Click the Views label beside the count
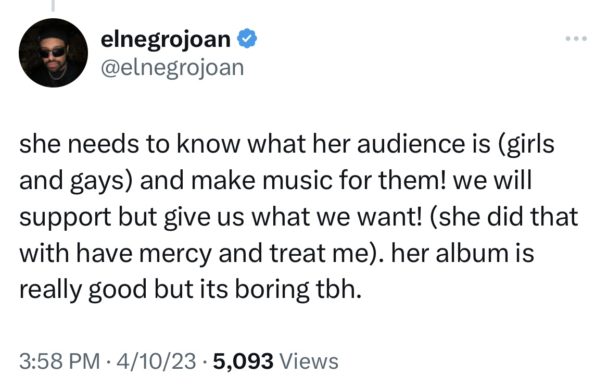The width and height of the screenshot is (595, 387). (309, 361)
